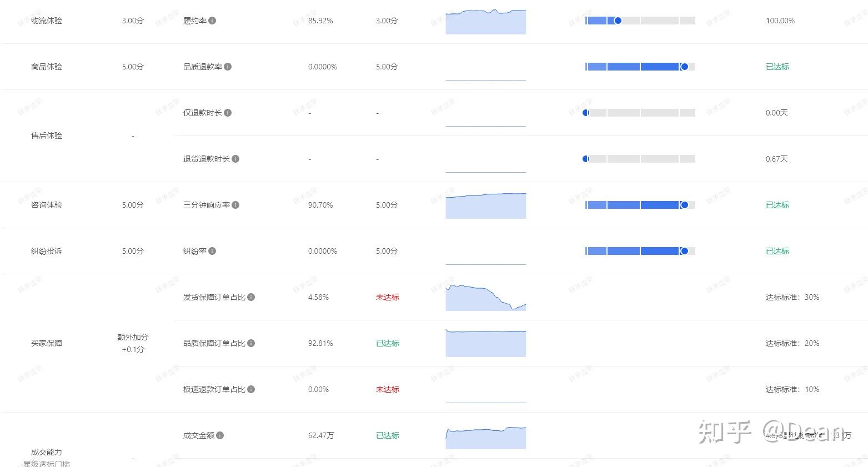This screenshot has height=467, width=868.
Task: Click info icon beside 纠纷率
Action: [212, 251]
